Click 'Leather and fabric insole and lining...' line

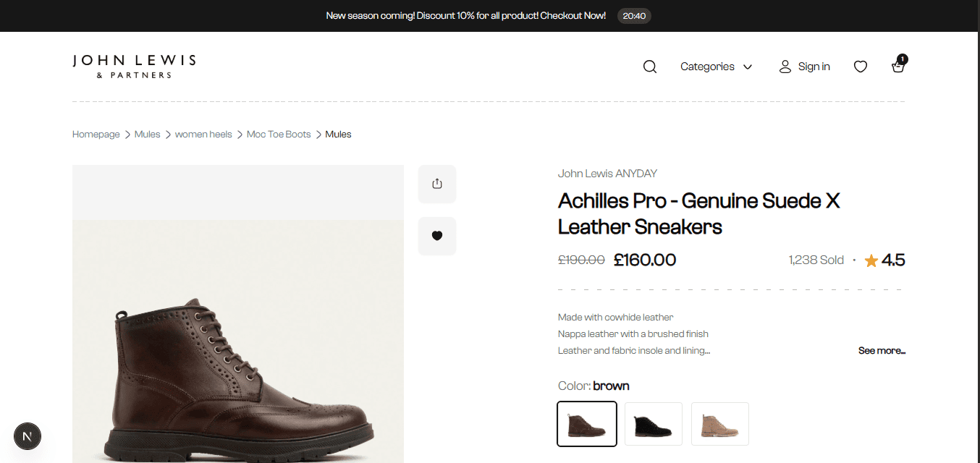[x=634, y=351]
